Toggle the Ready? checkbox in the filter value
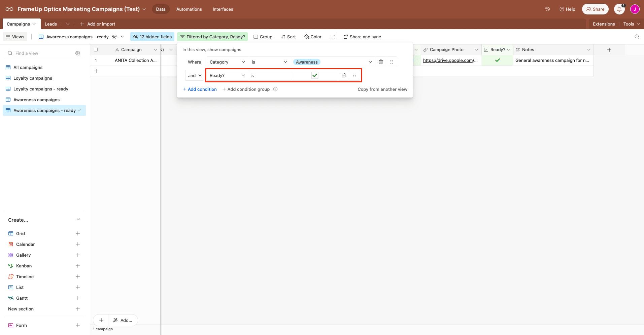The width and height of the screenshot is (644, 335). [x=314, y=75]
